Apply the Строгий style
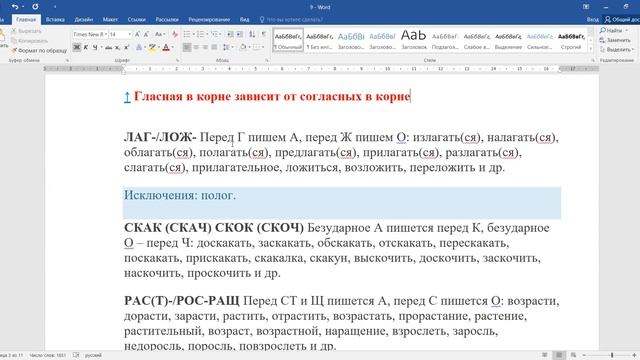This screenshot has height=360, width=640. pyautogui.click(x=571, y=40)
